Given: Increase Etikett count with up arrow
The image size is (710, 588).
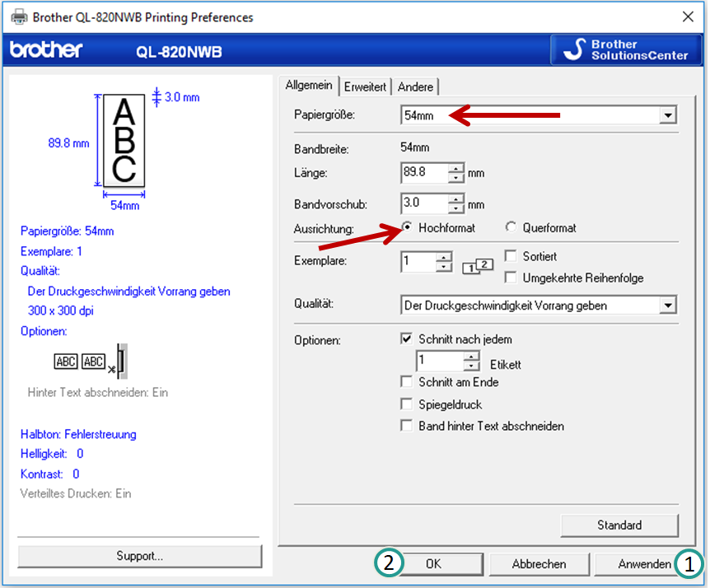Looking at the screenshot, I should 471,357.
